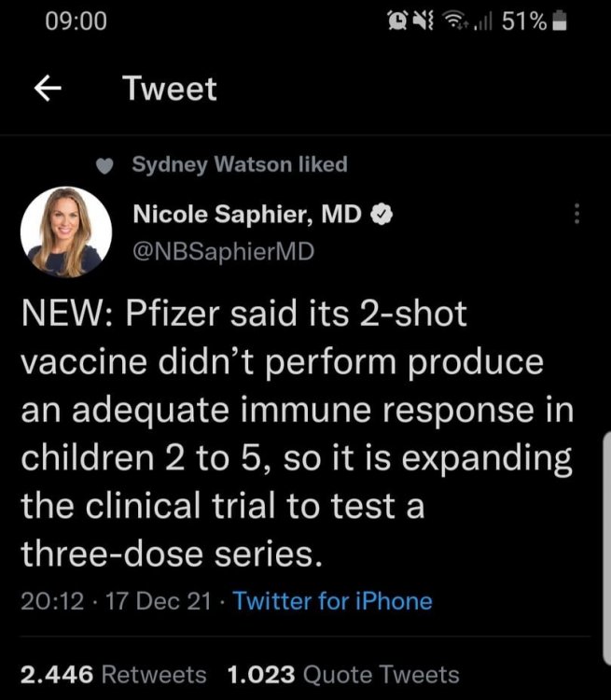Tap the Sydney Watson liked label

[240, 165]
